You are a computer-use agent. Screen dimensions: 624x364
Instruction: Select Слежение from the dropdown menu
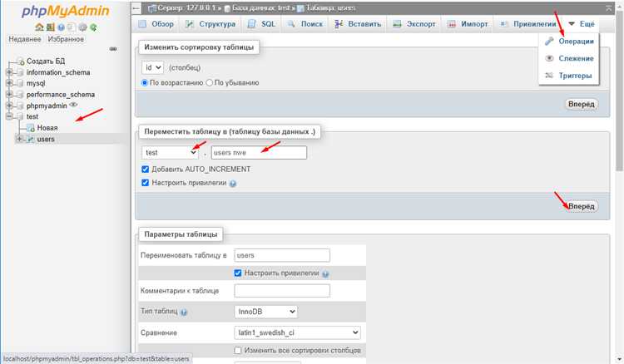coord(569,58)
